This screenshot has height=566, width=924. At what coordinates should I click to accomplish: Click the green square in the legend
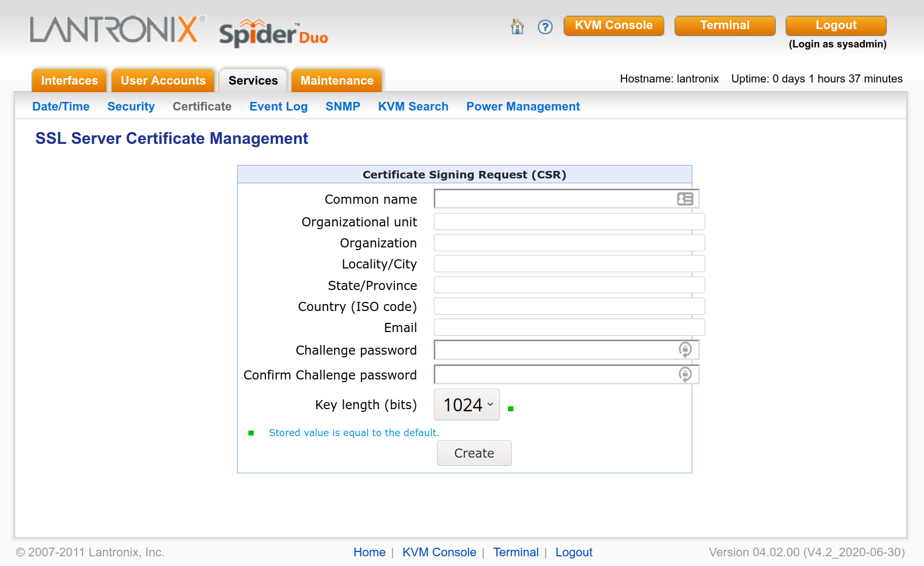click(x=251, y=433)
